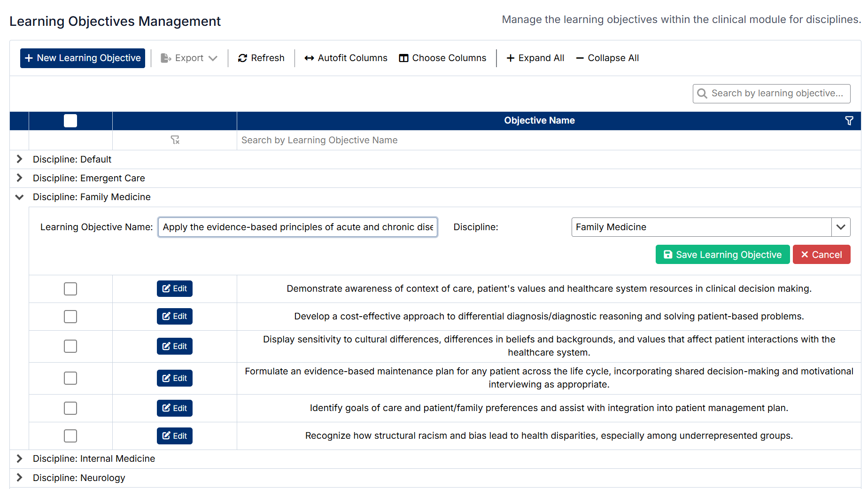868x489 pixels.
Task: Expand the Discipline: Neurology group
Action: coord(19,478)
